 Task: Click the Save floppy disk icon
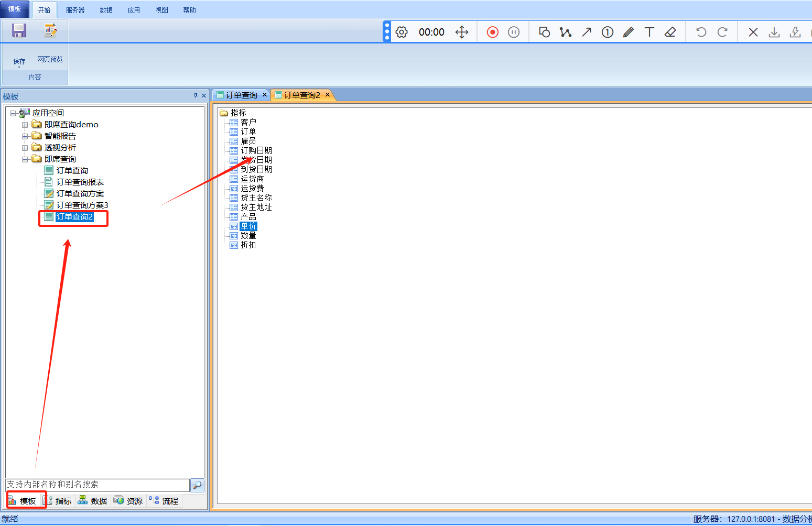(x=19, y=31)
